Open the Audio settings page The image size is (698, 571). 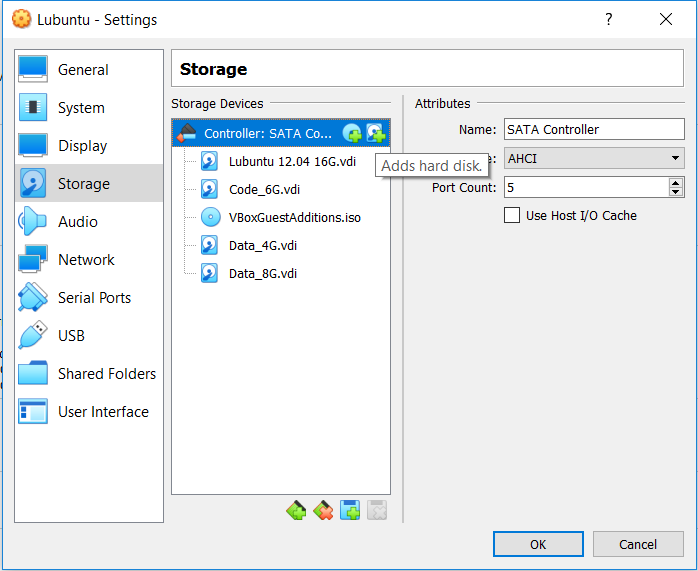pos(89,221)
